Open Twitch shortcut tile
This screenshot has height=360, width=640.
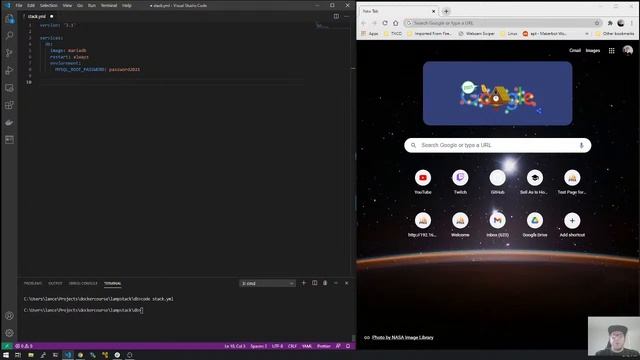460,182
